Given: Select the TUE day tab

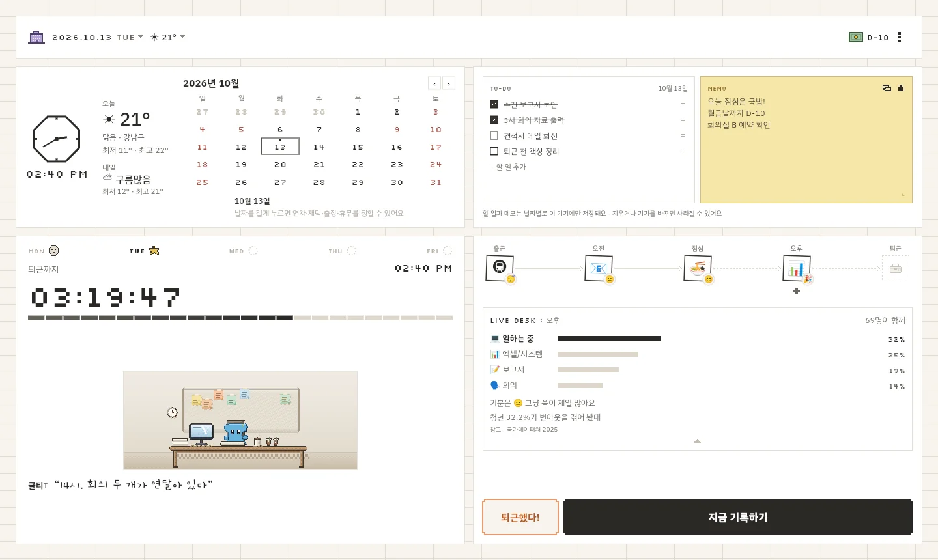Looking at the screenshot, I should (144, 251).
